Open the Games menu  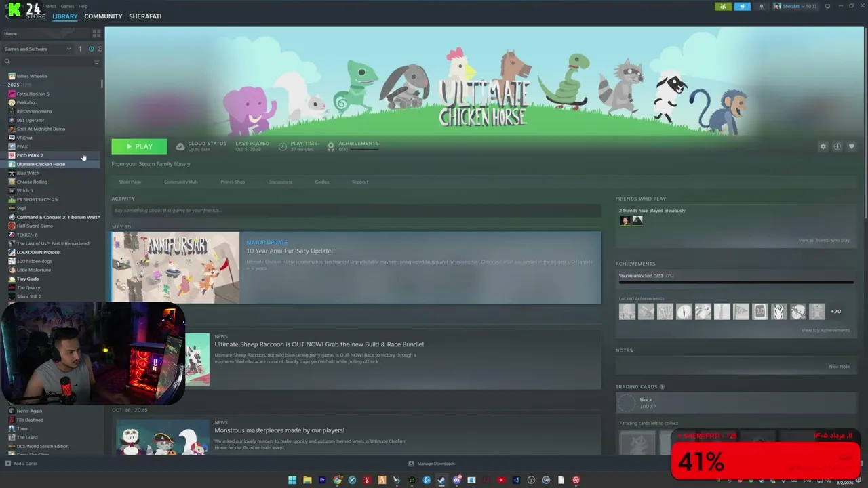(x=67, y=6)
